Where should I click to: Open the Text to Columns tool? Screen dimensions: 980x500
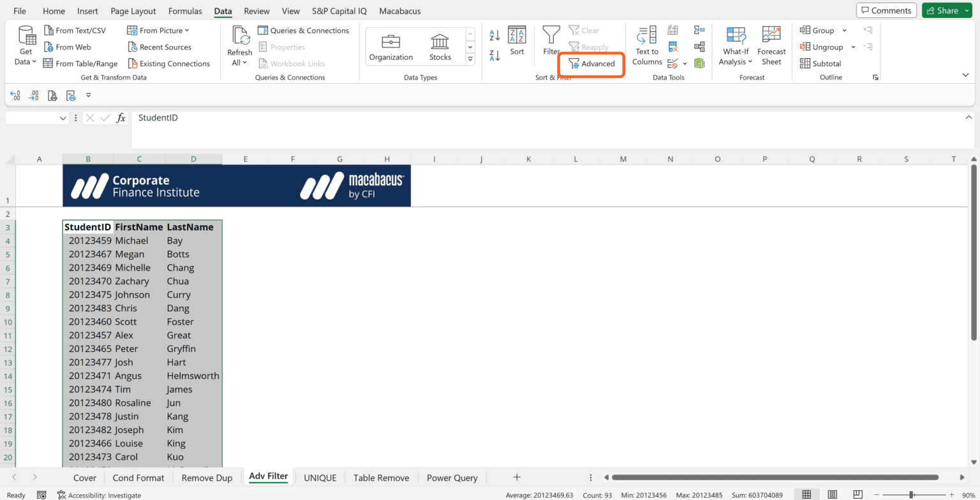[646, 46]
